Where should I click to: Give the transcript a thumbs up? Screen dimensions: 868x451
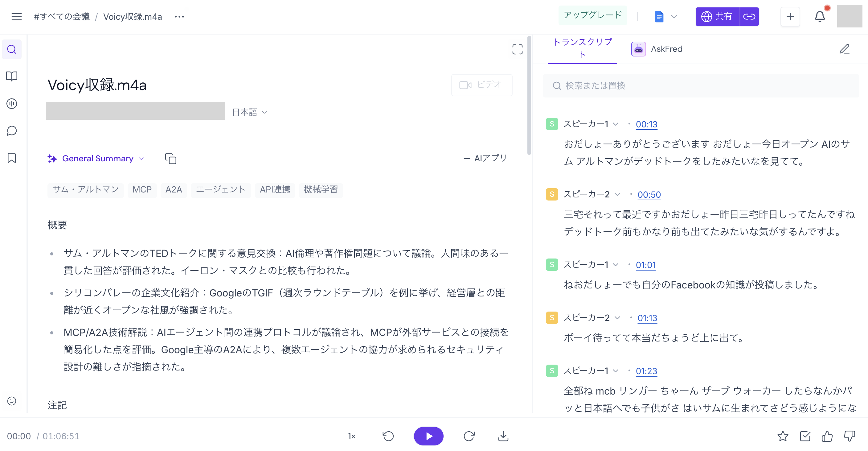click(x=827, y=436)
